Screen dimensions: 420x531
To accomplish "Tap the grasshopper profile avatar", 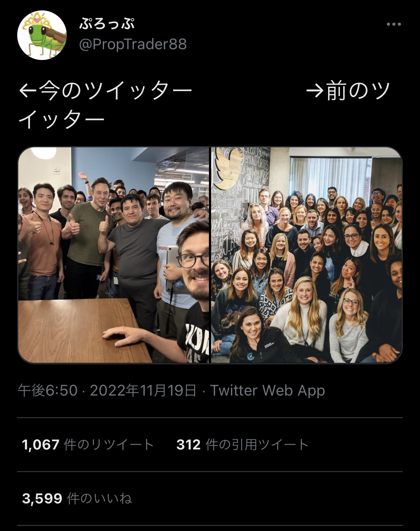I will [42, 35].
